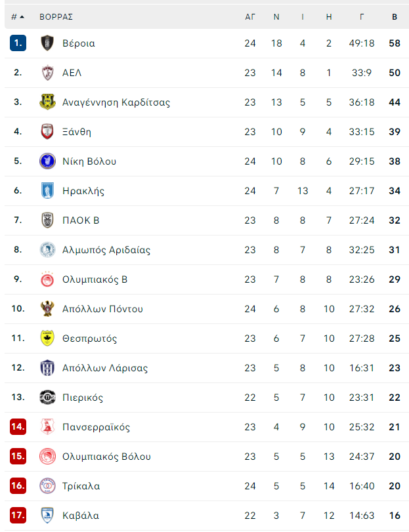The width and height of the screenshot is (409, 532).
Task: Select the ΒΟΡΡΑΣ group header
Action: [x=56, y=16]
